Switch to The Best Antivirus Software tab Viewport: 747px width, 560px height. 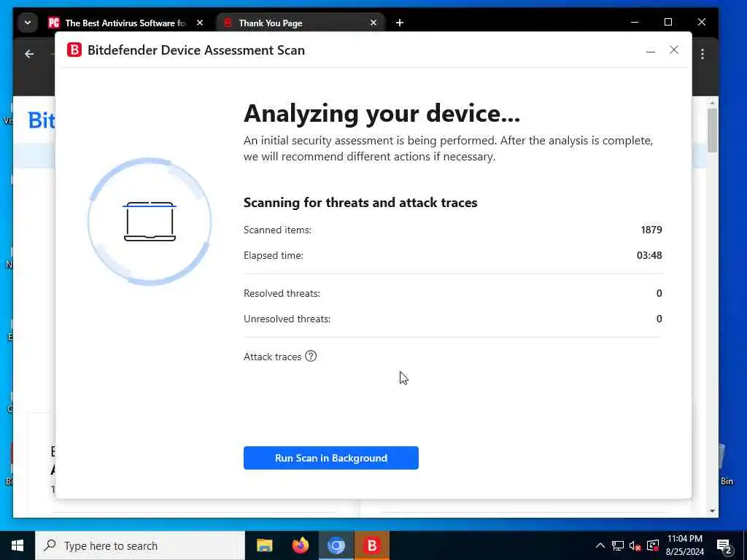(x=125, y=23)
